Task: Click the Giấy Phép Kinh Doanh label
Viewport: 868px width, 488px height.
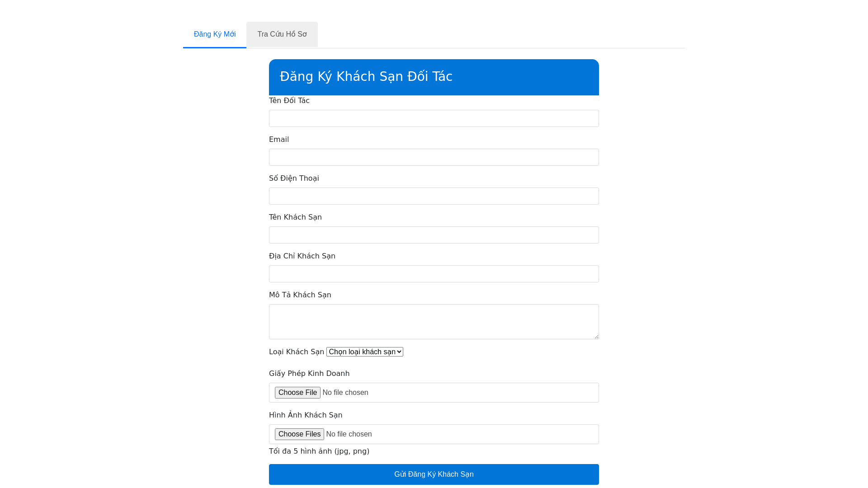Action: coord(309,374)
